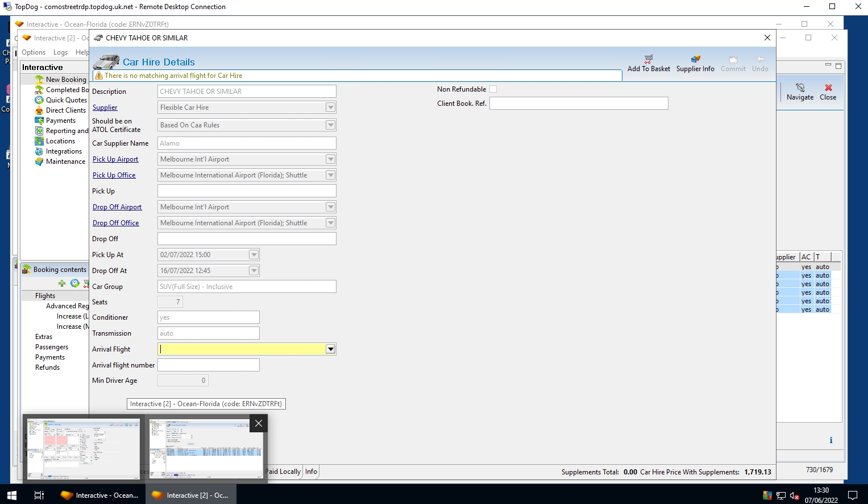The image size is (868, 504).
Task: Click the AC column header in background table
Action: click(x=806, y=257)
